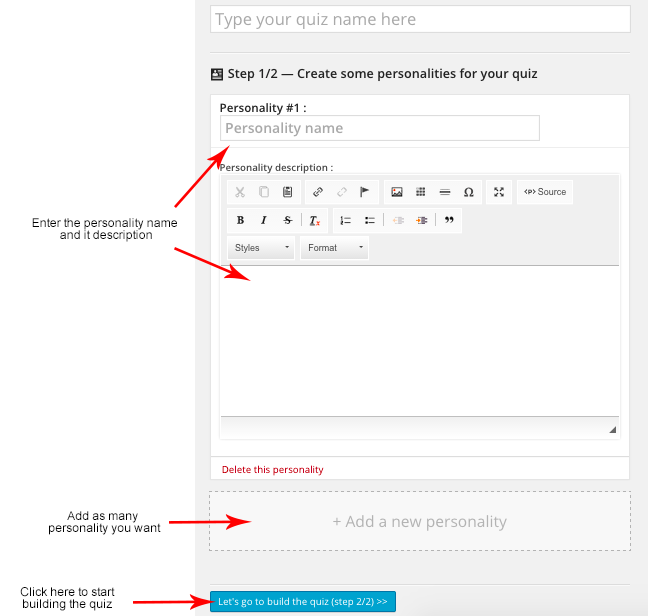
Task: Insert an anchor with the flag icon
Action: 364,192
